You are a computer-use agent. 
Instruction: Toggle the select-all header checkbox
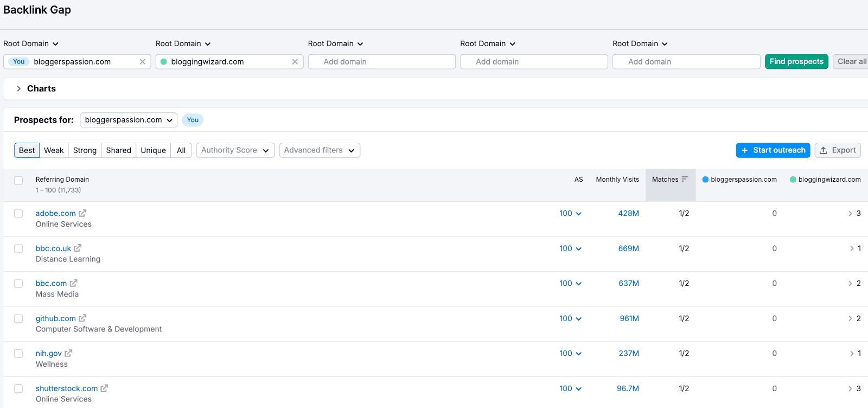18,181
